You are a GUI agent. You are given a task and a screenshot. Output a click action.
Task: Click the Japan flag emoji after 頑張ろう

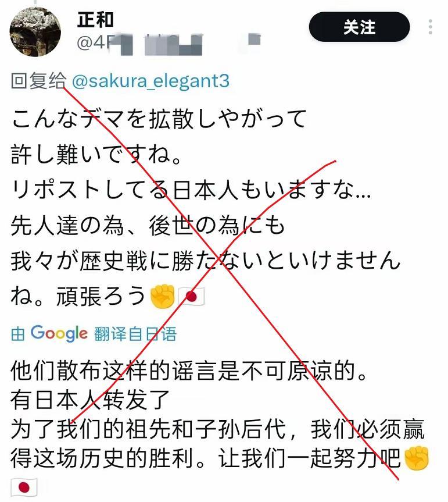pyautogui.click(x=191, y=297)
